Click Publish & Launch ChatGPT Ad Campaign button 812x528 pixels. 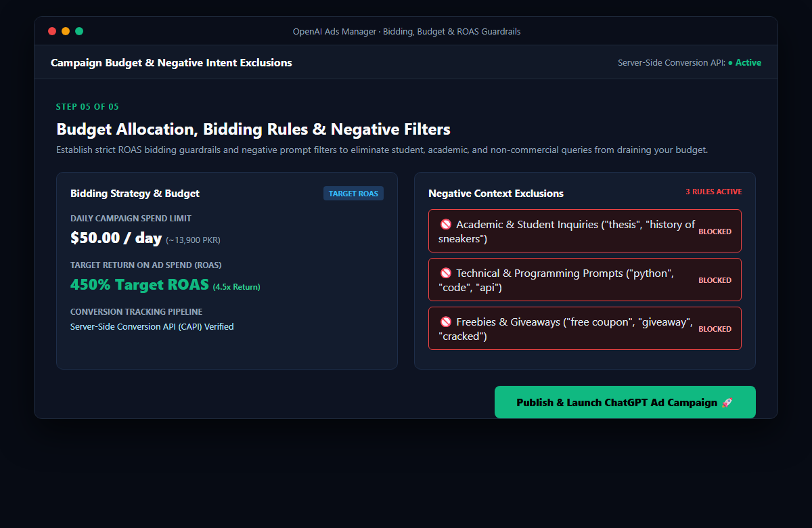pos(625,402)
